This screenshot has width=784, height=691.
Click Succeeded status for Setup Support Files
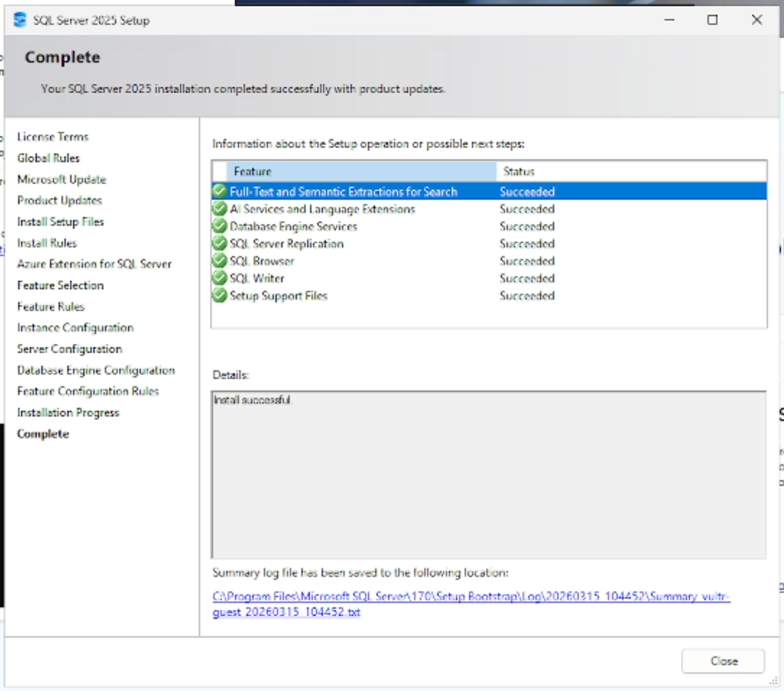click(x=527, y=296)
